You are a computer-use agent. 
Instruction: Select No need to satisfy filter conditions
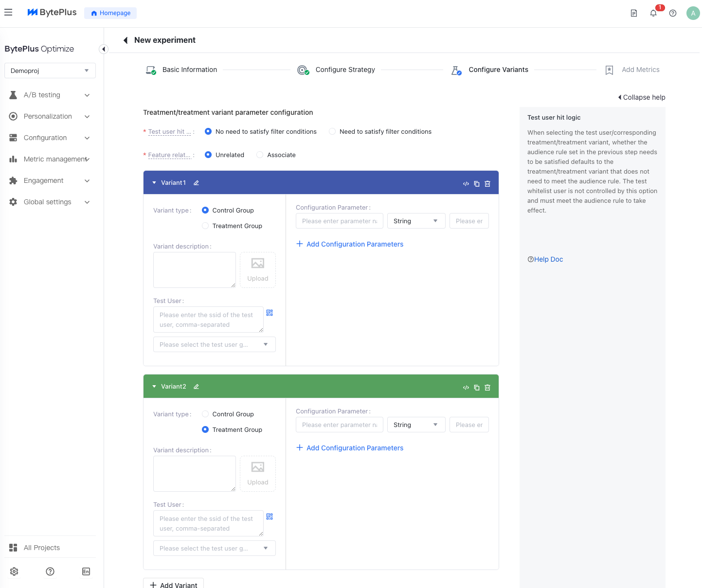208,131
